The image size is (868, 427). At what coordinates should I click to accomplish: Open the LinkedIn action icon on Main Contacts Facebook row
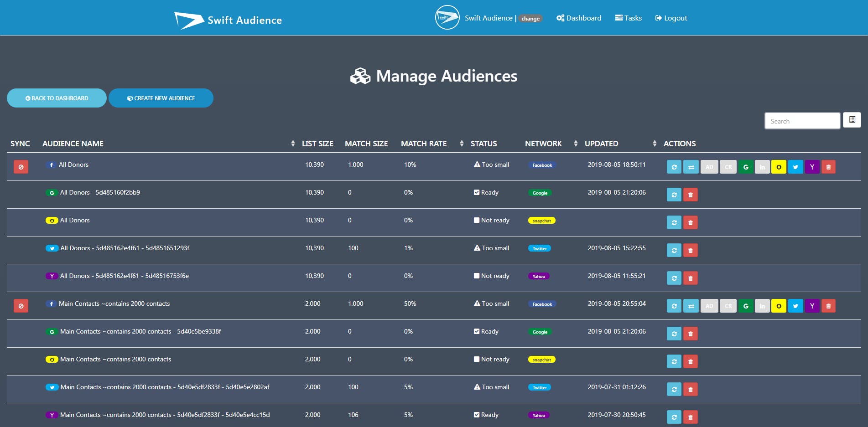tap(762, 306)
